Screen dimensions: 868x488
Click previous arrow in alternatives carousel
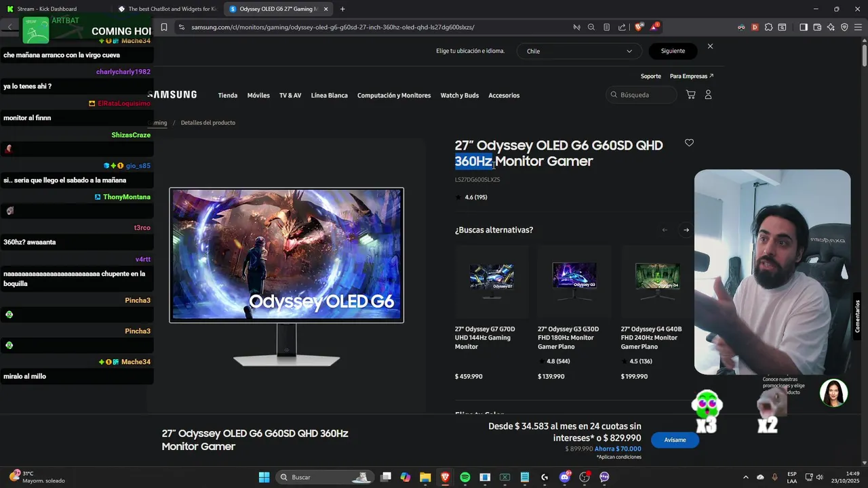point(665,230)
